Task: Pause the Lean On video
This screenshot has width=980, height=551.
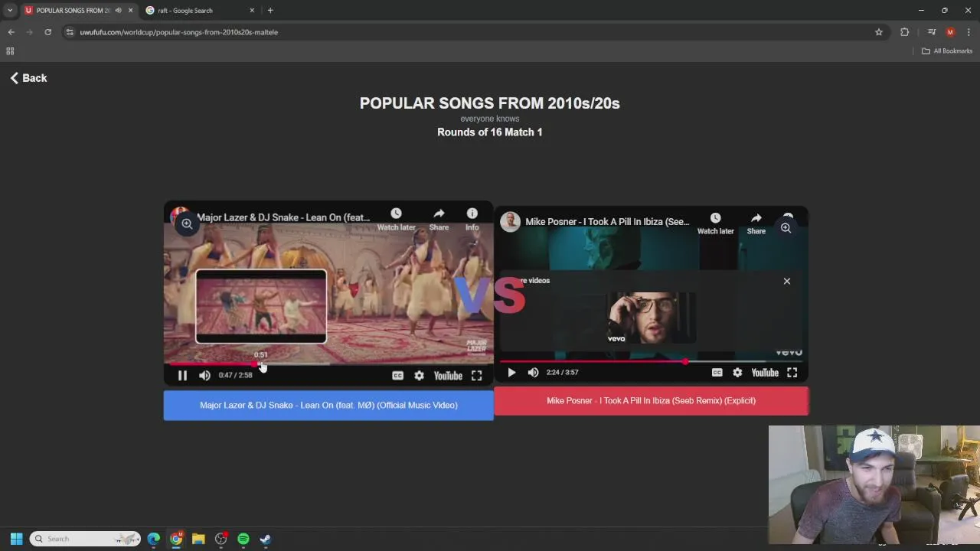Action: coord(182,375)
